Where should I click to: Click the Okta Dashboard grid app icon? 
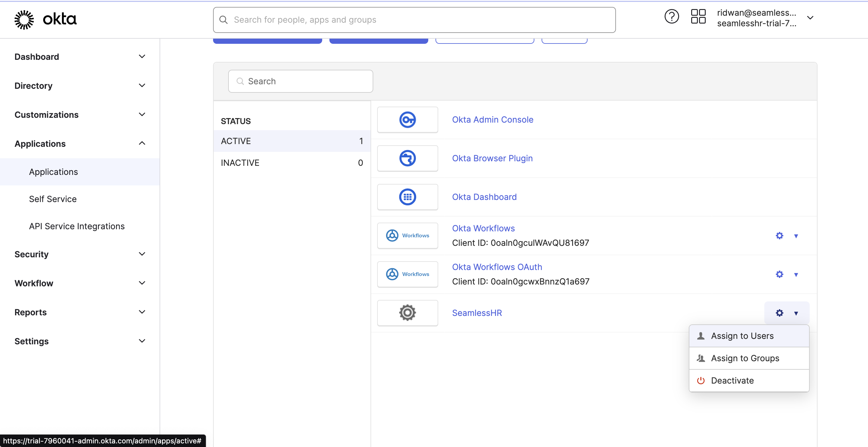click(x=407, y=197)
